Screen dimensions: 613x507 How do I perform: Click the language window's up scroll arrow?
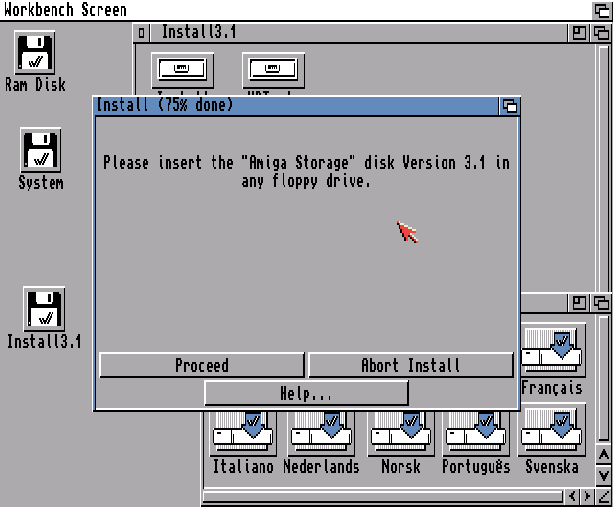click(x=603, y=455)
